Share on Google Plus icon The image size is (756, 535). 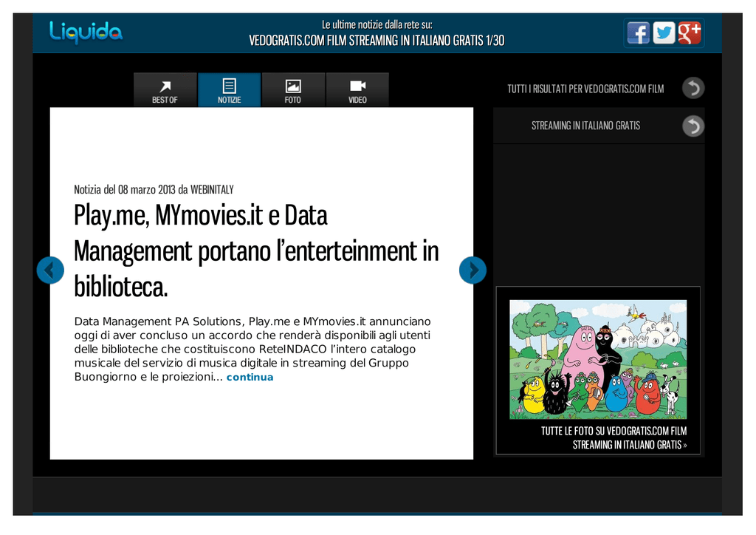pyautogui.click(x=690, y=33)
